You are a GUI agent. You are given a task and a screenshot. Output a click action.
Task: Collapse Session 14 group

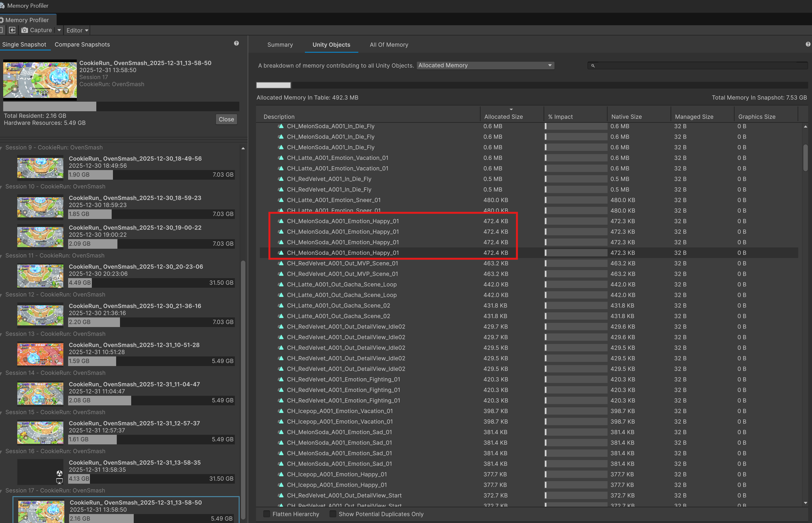point(2,373)
